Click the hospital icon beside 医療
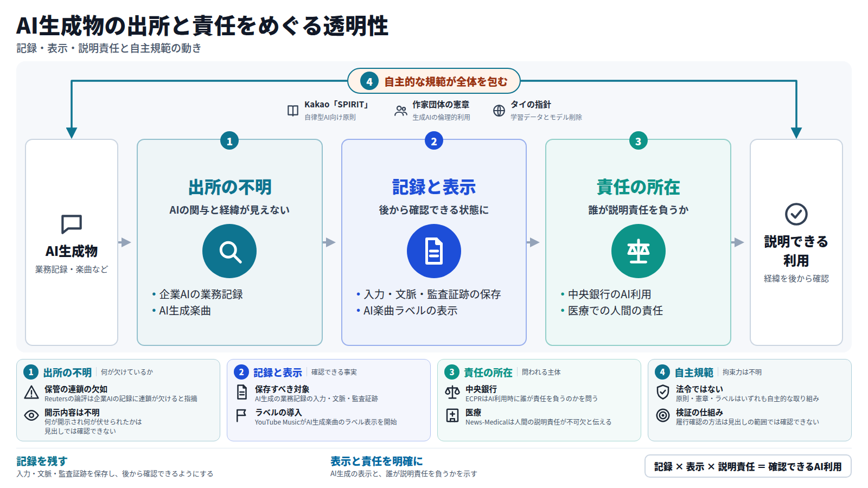The height and width of the screenshot is (488, 868). tap(452, 415)
